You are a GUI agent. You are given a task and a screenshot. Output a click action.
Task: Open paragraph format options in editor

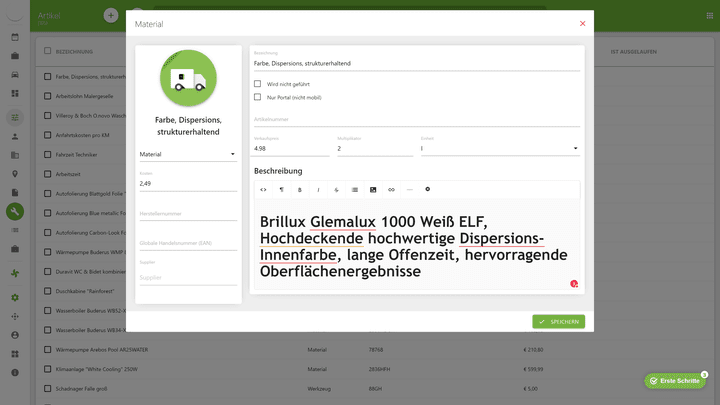pyautogui.click(x=281, y=190)
